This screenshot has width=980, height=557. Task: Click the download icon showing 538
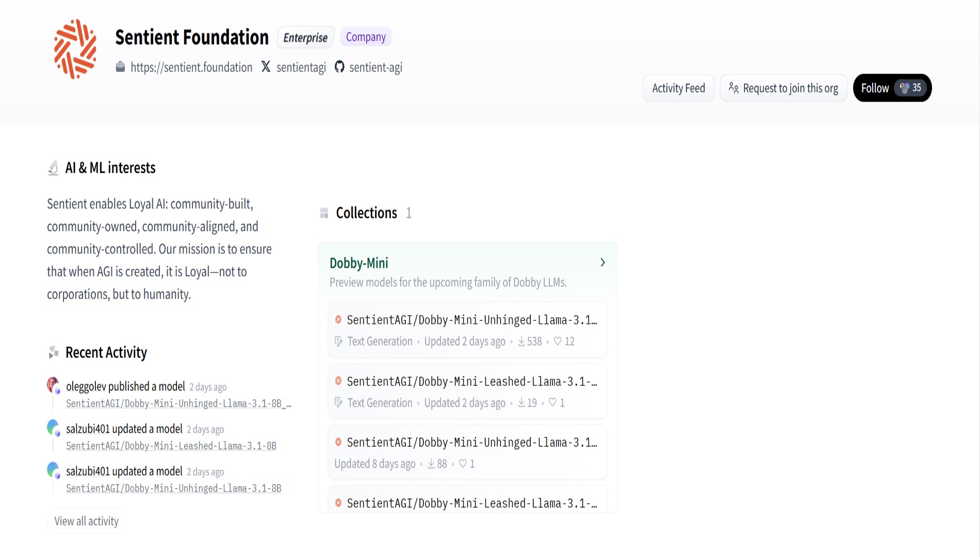[521, 341]
